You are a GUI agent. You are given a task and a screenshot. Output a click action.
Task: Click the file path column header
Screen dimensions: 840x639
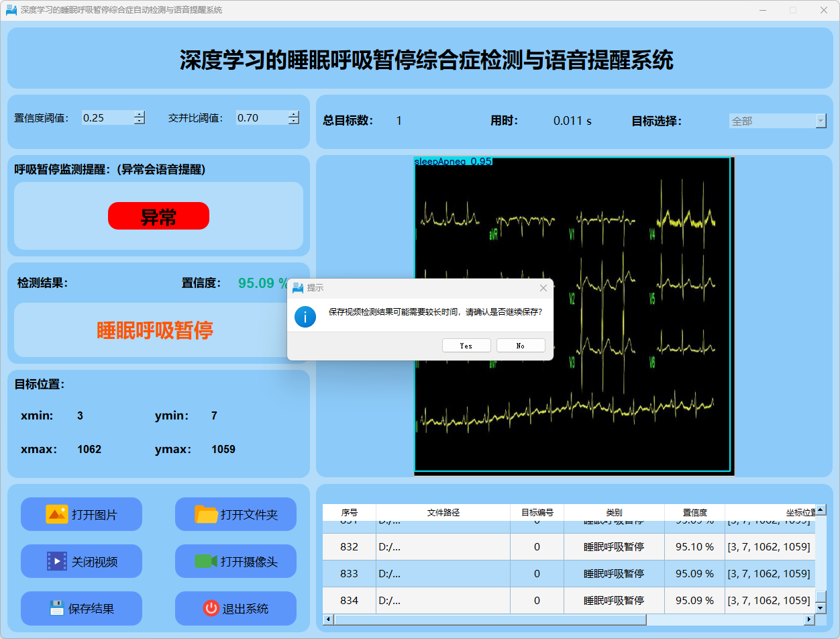point(443,512)
